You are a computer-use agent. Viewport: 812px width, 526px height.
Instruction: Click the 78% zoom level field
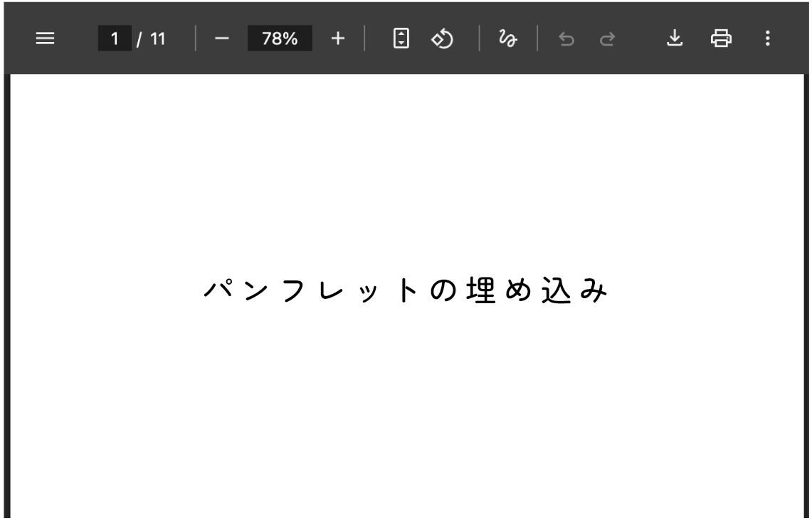[280, 38]
